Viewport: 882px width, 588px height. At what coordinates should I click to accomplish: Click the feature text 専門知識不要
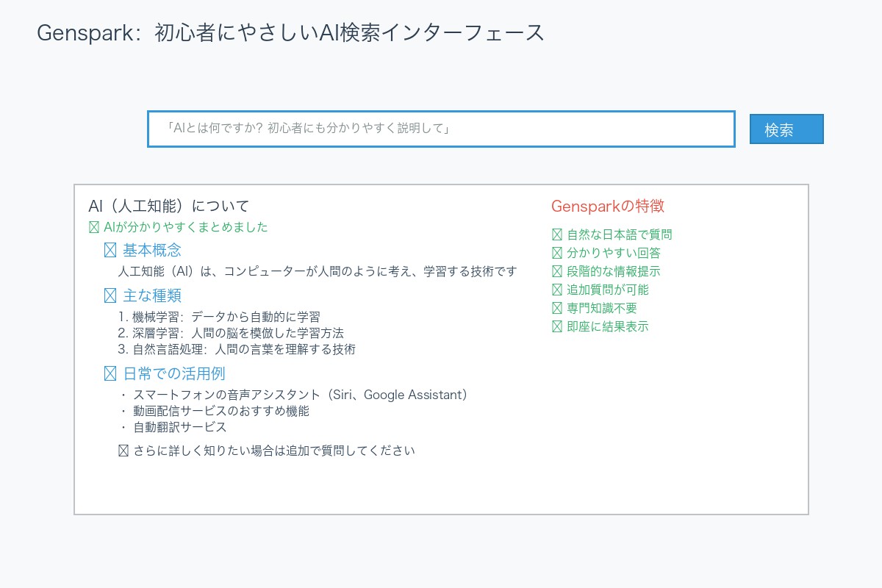point(602,309)
